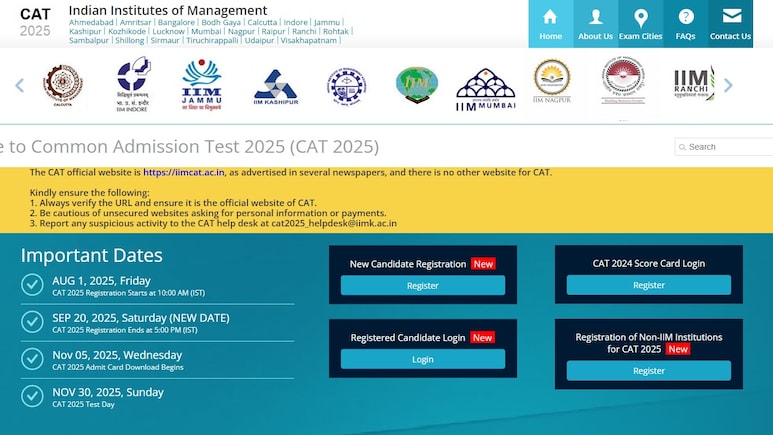Click the Jammu link in header
The width and height of the screenshot is (773, 435).
pyautogui.click(x=327, y=22)
